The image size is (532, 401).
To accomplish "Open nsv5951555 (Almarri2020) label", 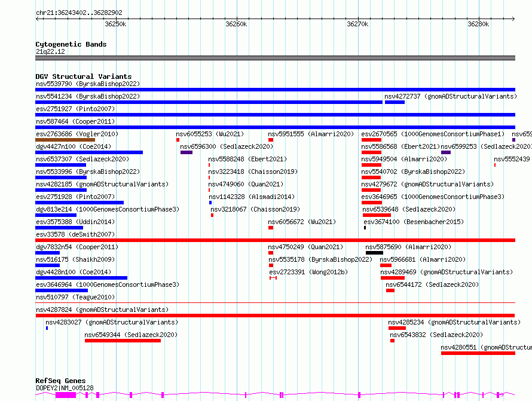I will coord(311,134).
